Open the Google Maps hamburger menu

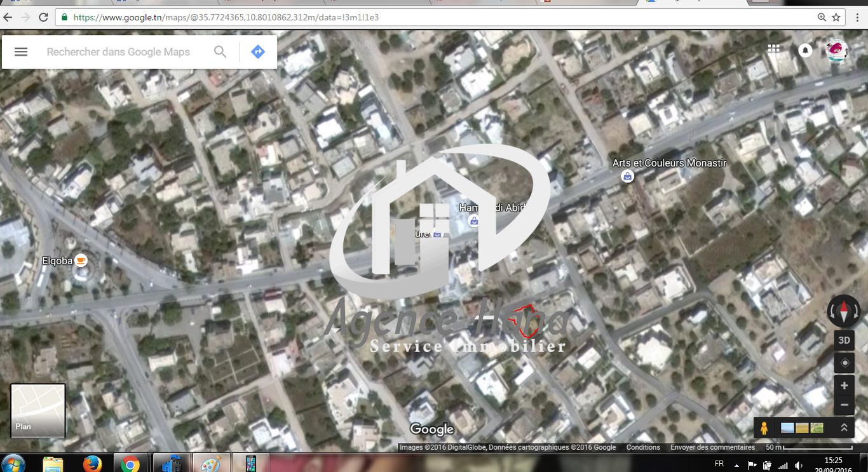(21, 52)
